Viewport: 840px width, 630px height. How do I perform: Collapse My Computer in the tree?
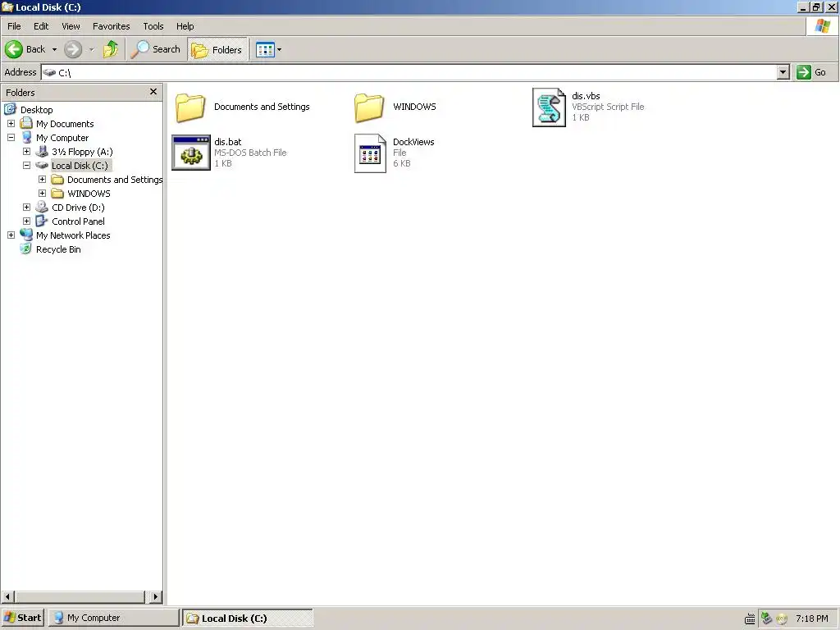click(x=11, y=138)
